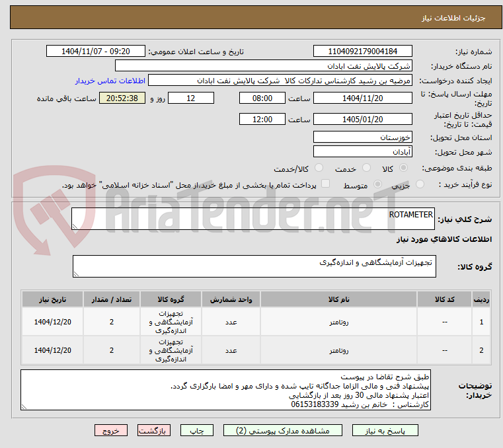Click the تاریخ نیاز column header

[53, 299]
